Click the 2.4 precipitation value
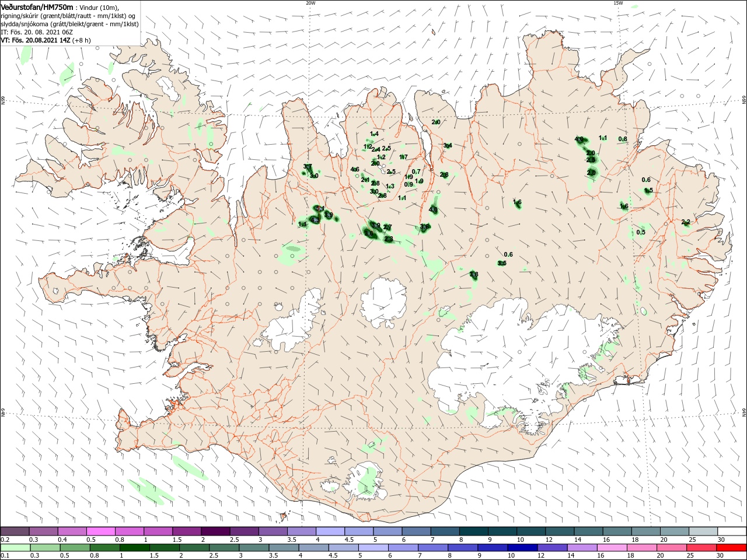 pos(376,150)
